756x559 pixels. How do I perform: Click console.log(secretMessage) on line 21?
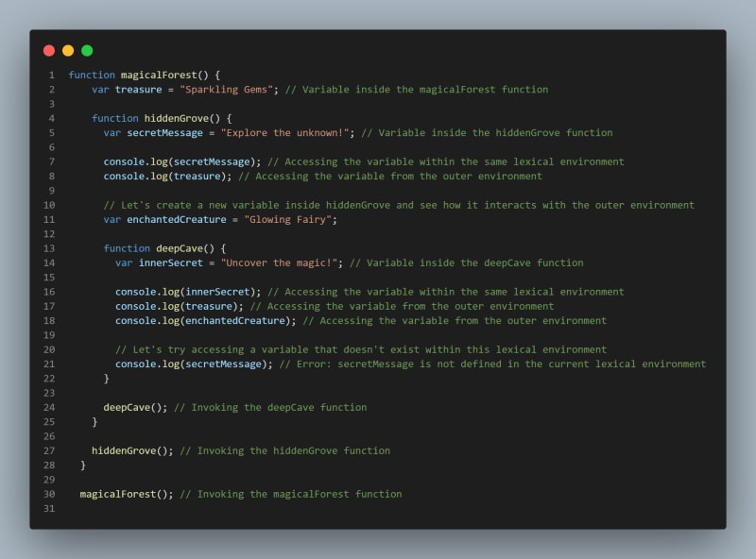pos(194,364)
